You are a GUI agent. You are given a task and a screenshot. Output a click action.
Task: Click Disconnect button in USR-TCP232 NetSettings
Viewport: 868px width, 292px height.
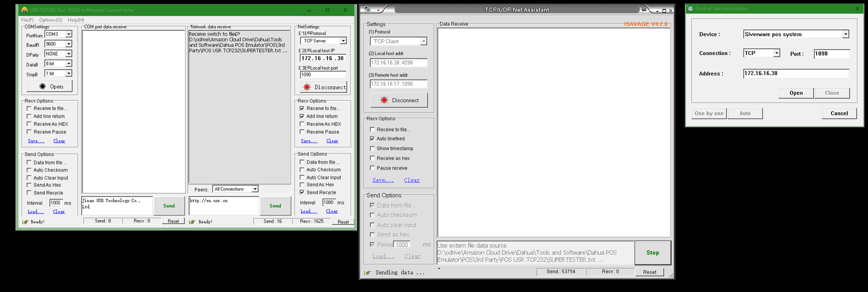(x=323, y=87)
